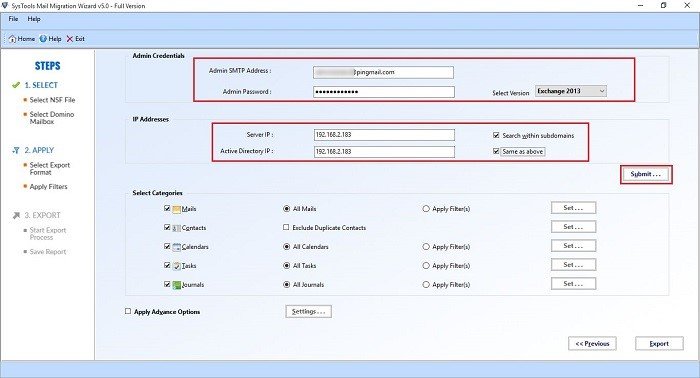Screen dimensions: 700x378
Task: Click the Set button for Journals
Action: click(573, 284)
